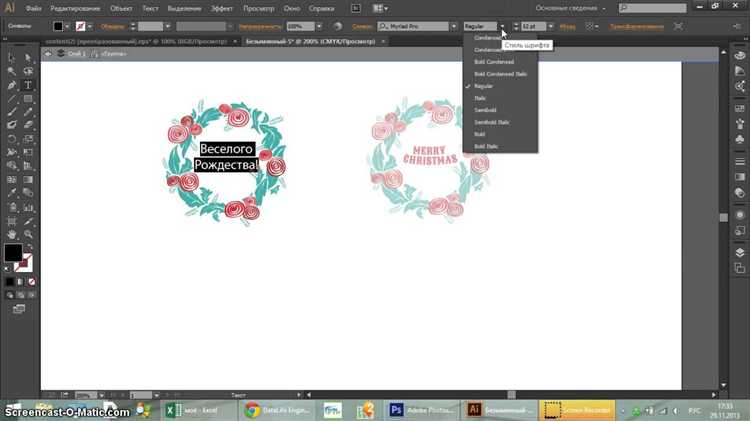Select the Hand tool in the toolbox
The image size is (750, 421).
[12, 233]
